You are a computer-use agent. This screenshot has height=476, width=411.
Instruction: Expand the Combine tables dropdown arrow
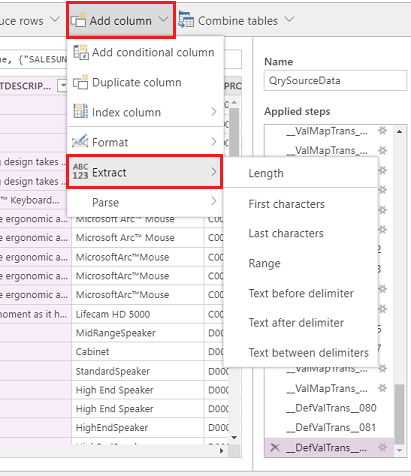(x=289, y=19)
